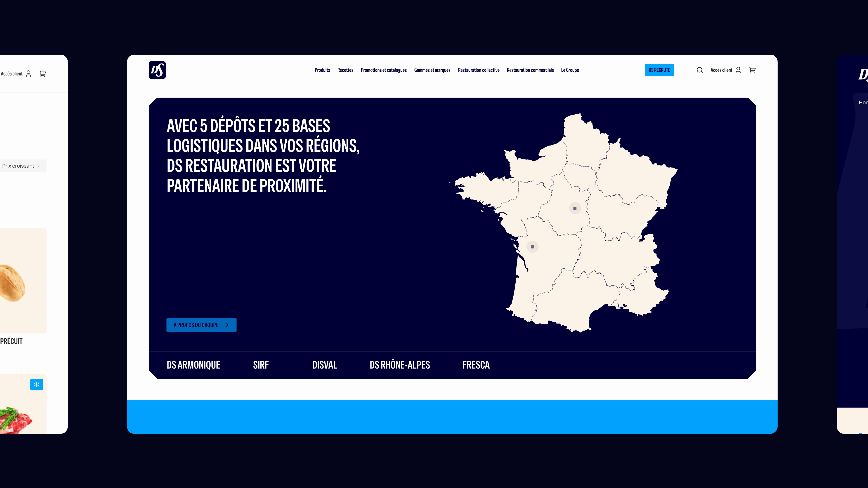Open Restauration commerciale menu
The width and height of the screenshot is (868, 488).
click(530, 70)
